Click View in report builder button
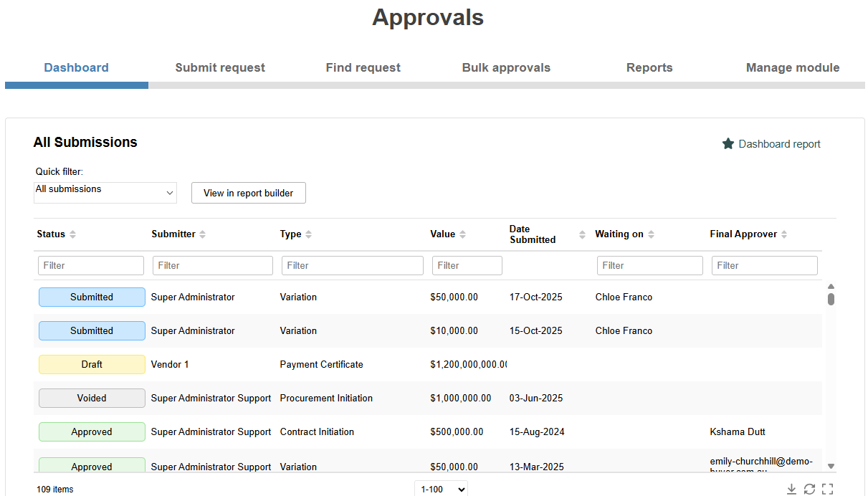This screenshot has width=868, height=496. (249, 193)
